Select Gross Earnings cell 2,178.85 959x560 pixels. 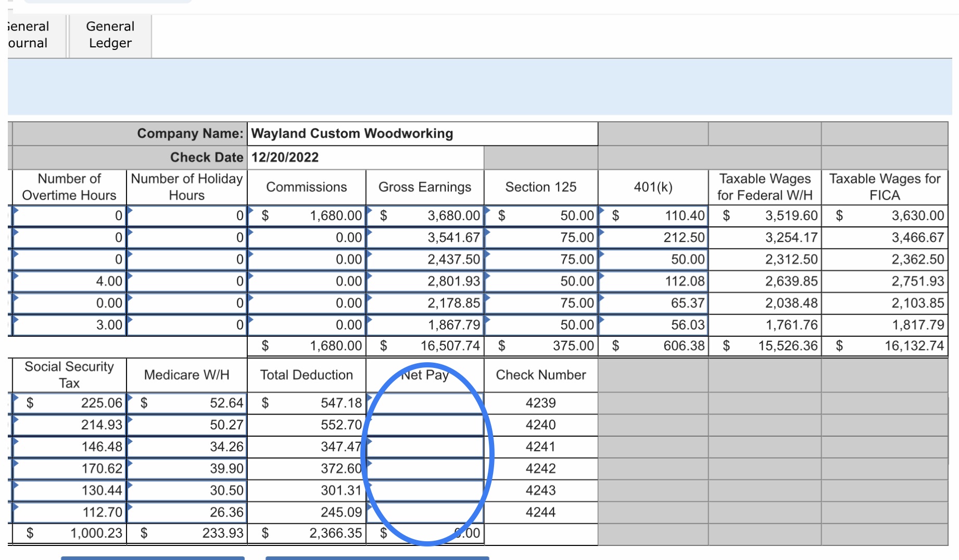pyautogui.click(x=425, y=303)
